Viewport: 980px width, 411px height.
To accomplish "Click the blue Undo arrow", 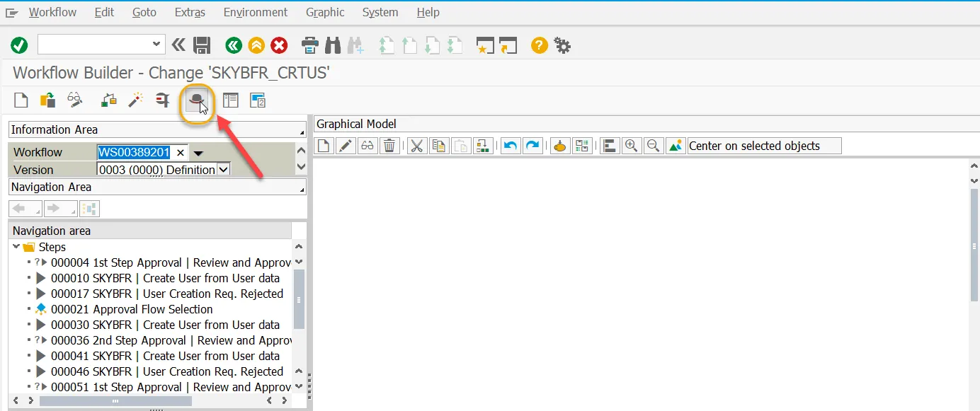I will click(510, 146).
